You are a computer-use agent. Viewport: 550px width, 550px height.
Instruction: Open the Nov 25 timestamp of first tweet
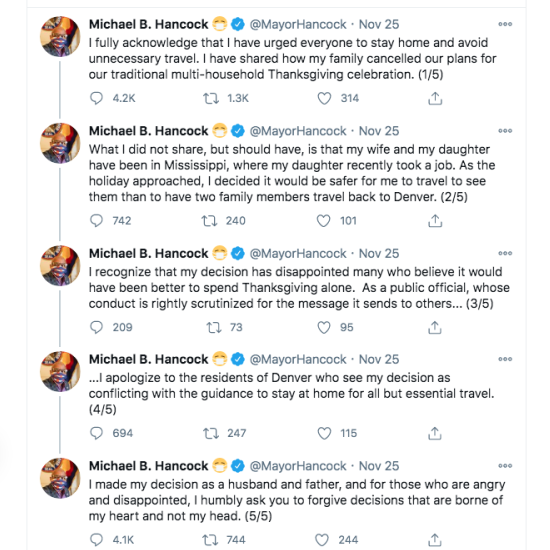(x=379, y=25)
